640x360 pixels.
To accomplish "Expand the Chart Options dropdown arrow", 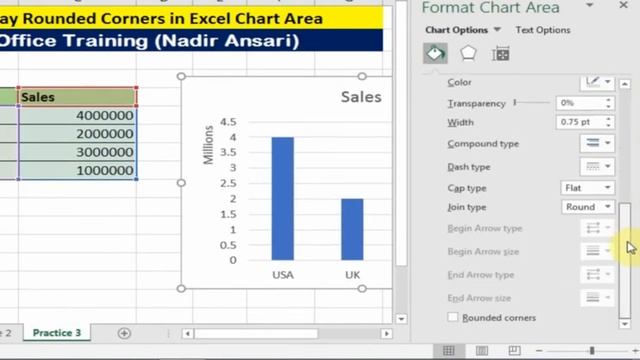I will [497, 29].
